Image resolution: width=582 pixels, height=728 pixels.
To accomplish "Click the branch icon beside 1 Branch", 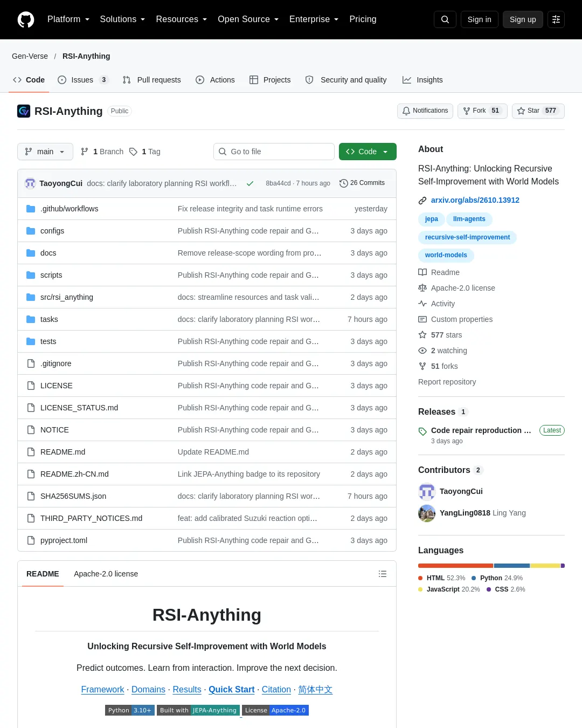I will [85, 152].
